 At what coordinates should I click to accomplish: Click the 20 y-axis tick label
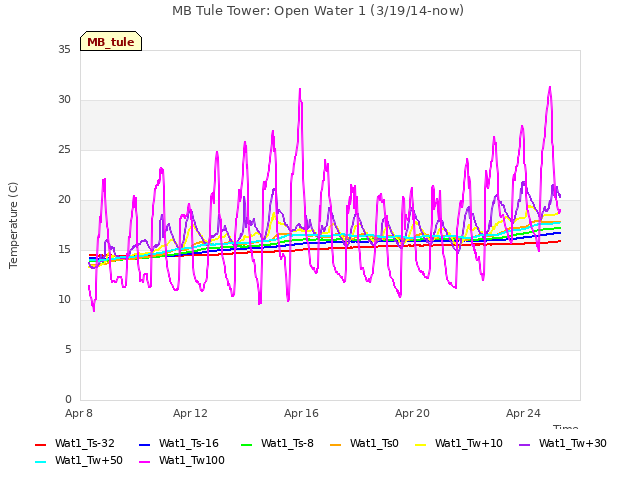[x=64, y=200]
